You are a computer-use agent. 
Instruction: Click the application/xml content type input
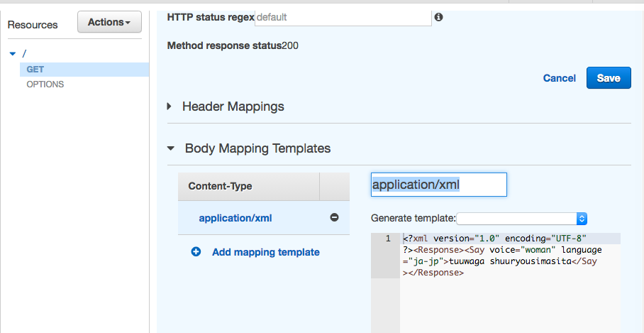click(438, 185)
